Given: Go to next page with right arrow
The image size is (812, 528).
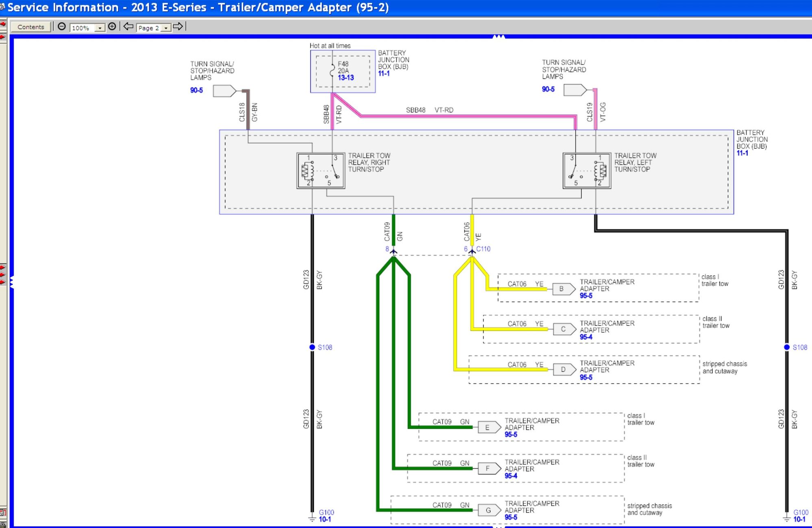Looking at the screenshot, I should point(178,27).
